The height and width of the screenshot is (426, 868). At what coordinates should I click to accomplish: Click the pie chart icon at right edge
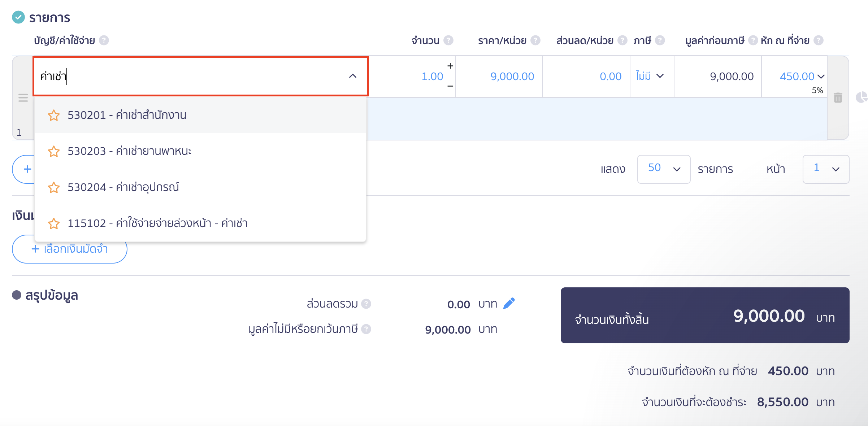[x=862, y=97]
